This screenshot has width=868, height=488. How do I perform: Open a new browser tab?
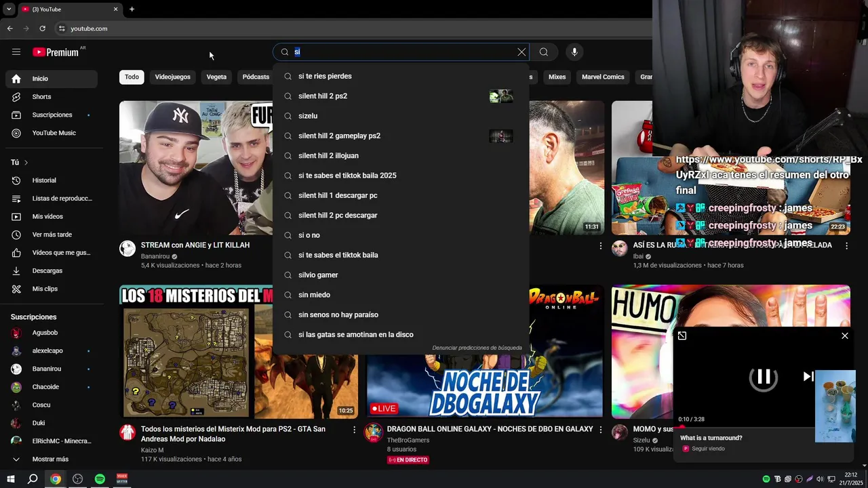pyautogui.click(x=132, y=9)
